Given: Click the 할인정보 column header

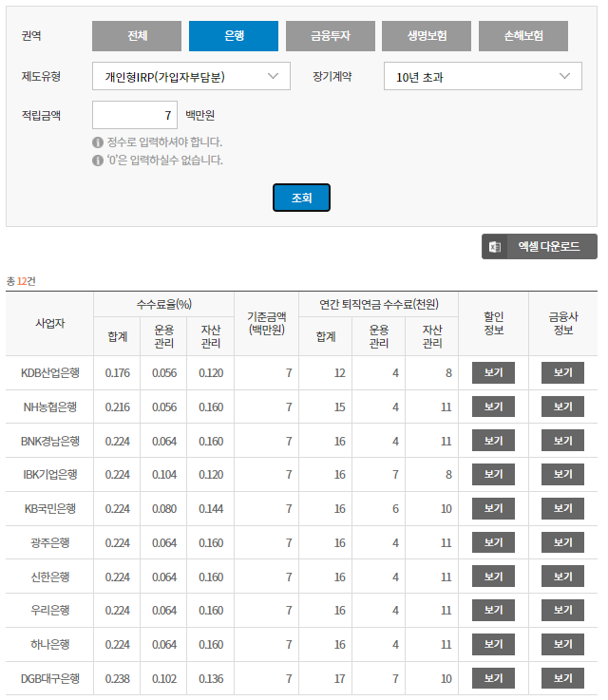Looking at the screenshot, I should tap(493, 323).
